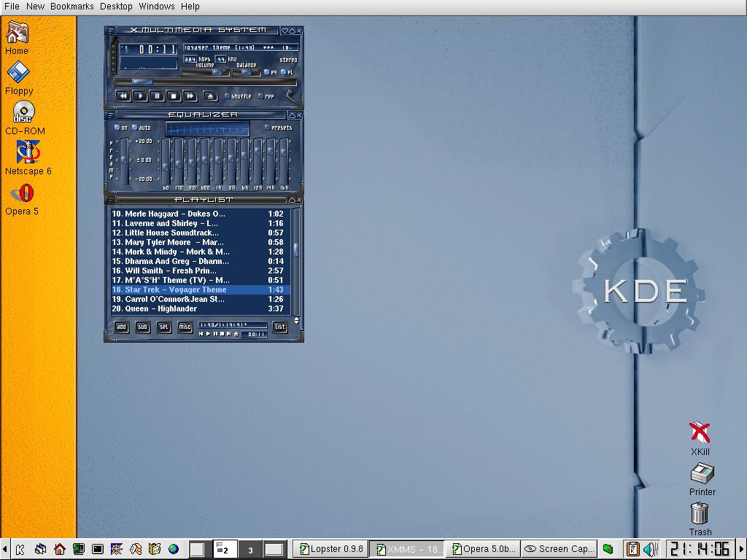The image size is (747, 560).
Task: Skip to next track in XMMS
Action: click(x=190, y=96)
